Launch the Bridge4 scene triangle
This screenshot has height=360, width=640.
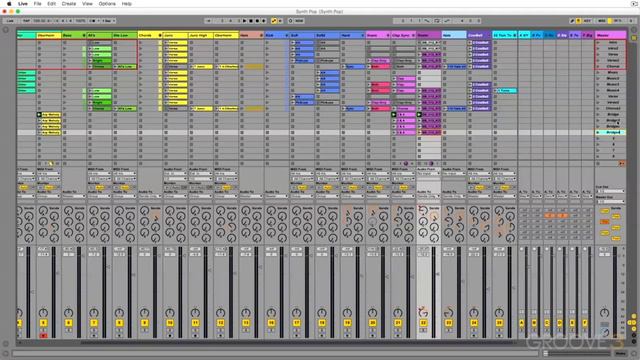[x=598, y=133]
